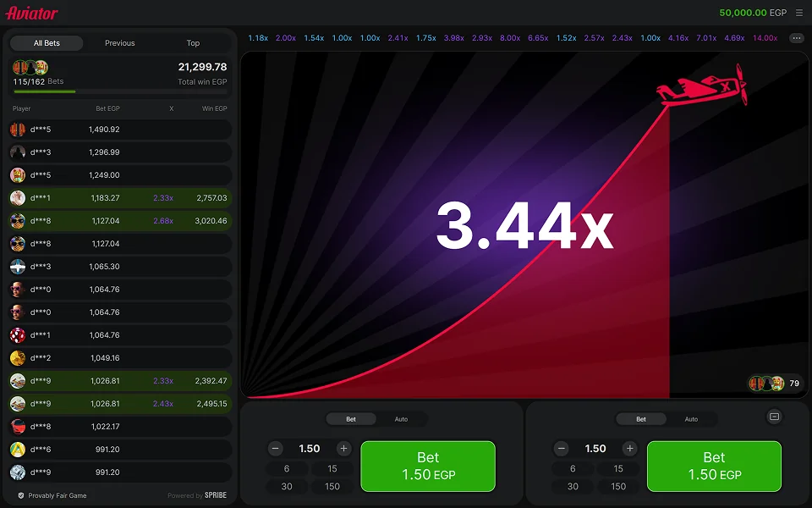Viewport: 812px width, 508px height.
Task: Place the 1.50 EGP bet in the first panel
Action: [x=428, y=467]
